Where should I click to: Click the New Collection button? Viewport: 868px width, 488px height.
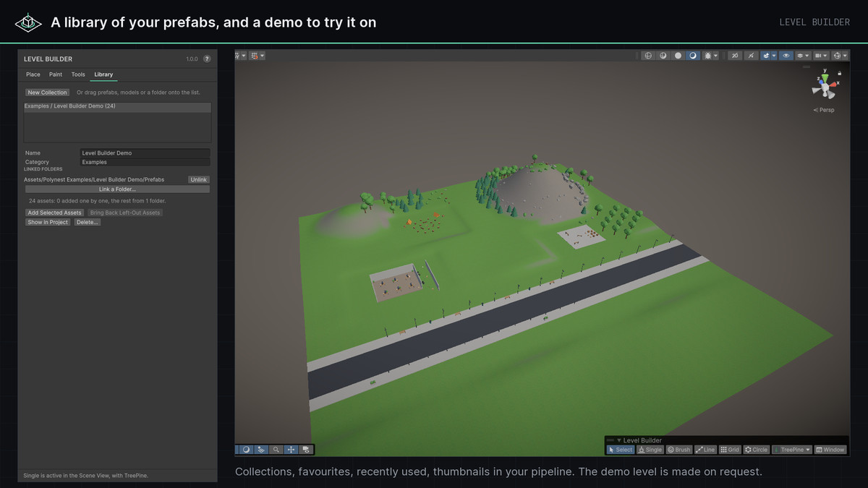[x=47, y=93]
